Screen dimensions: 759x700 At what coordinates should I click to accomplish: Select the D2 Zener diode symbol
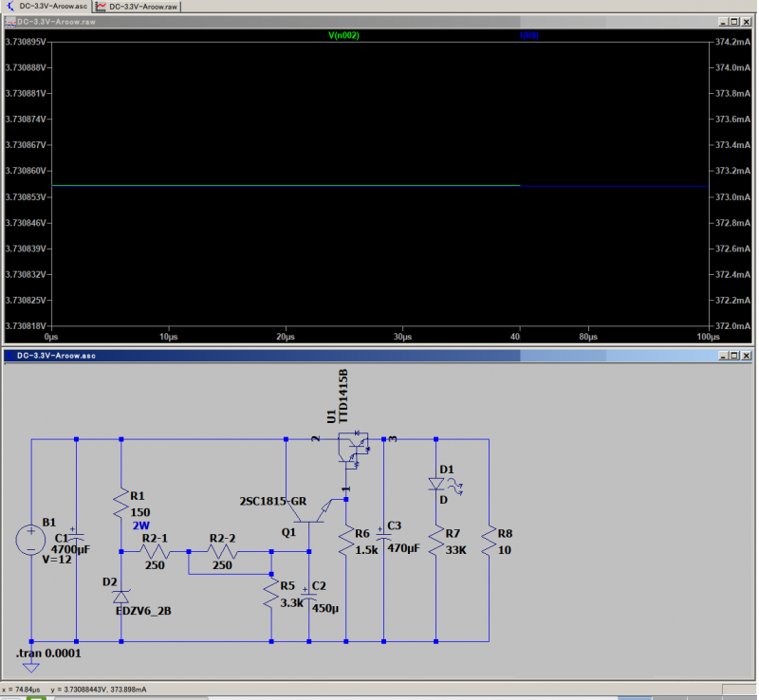click(x=121, y=596)
